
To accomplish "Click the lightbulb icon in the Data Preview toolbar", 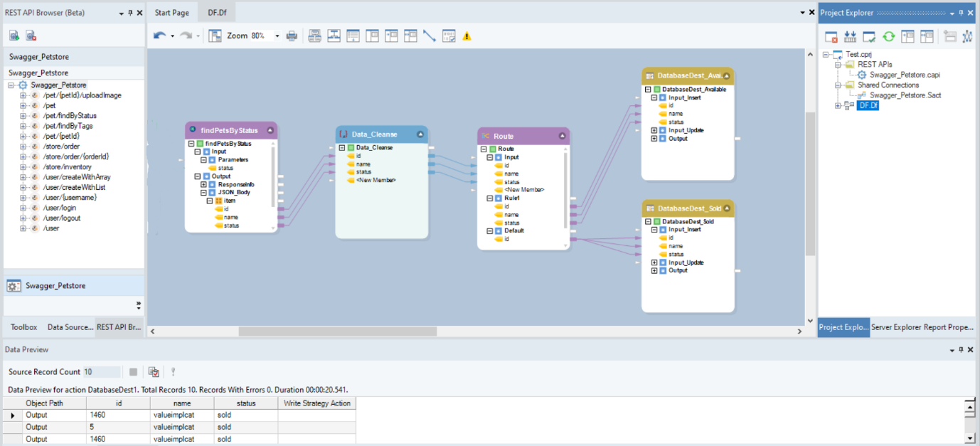I will click(173, 371).
